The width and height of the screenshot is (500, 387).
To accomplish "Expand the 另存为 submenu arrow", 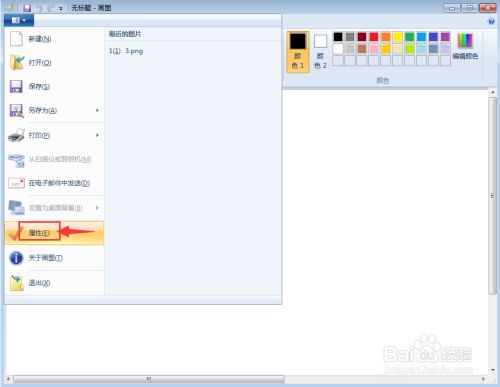I will (97, 110).
